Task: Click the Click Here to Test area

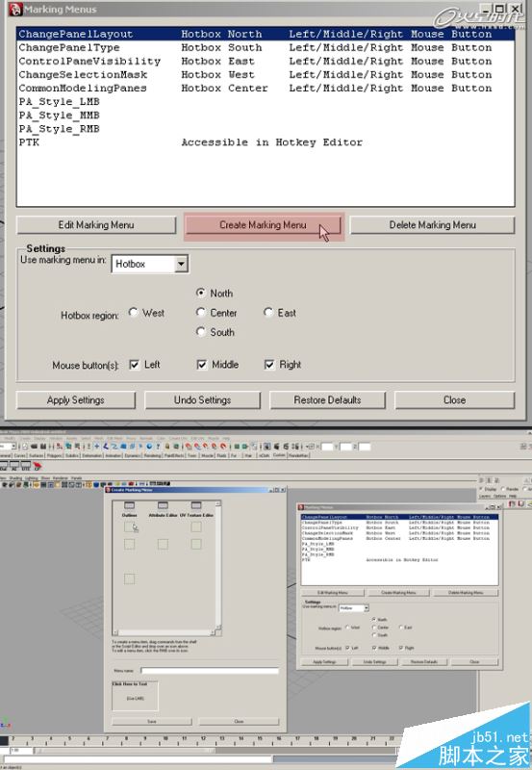Action: click(x=135, y=698)
